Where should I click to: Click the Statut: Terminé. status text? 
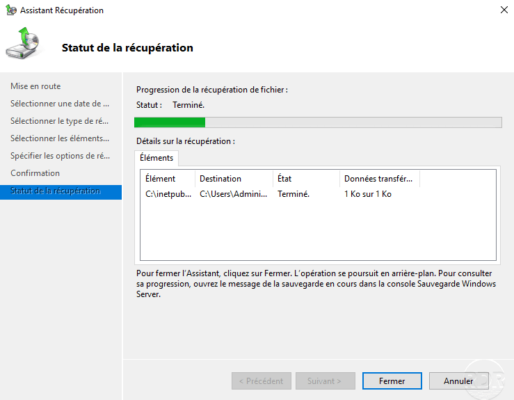point(170,105)
